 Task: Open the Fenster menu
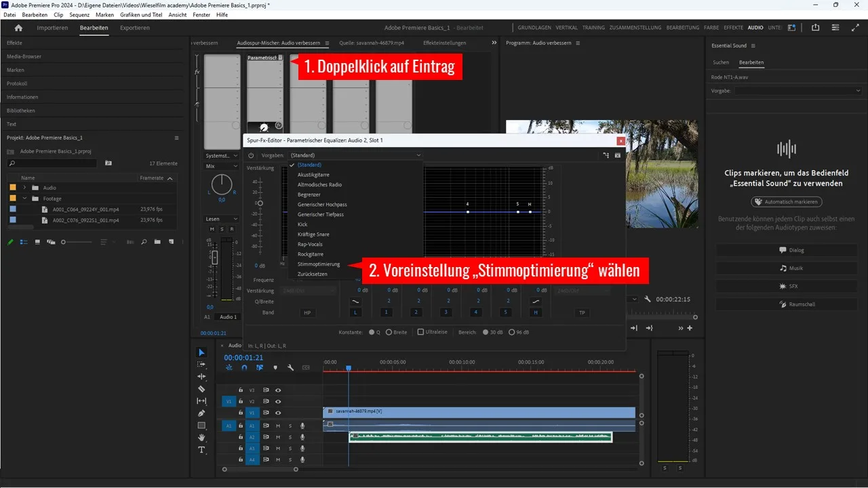coord(201,14)
